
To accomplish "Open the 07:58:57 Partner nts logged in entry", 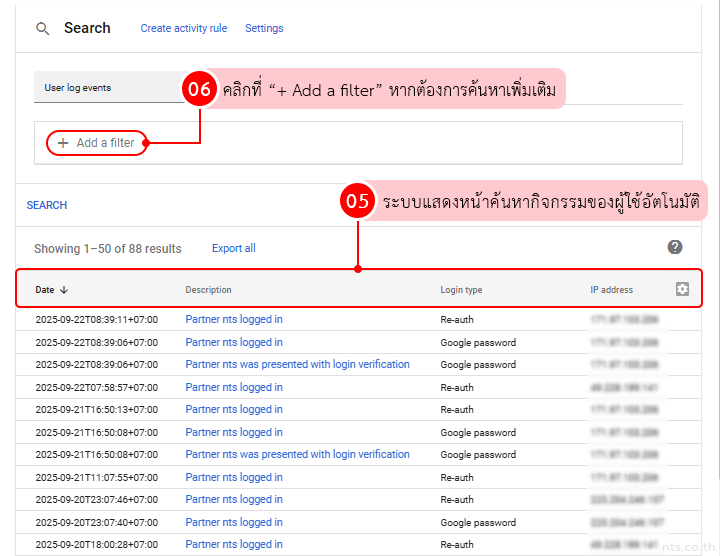I will point(234,387).
